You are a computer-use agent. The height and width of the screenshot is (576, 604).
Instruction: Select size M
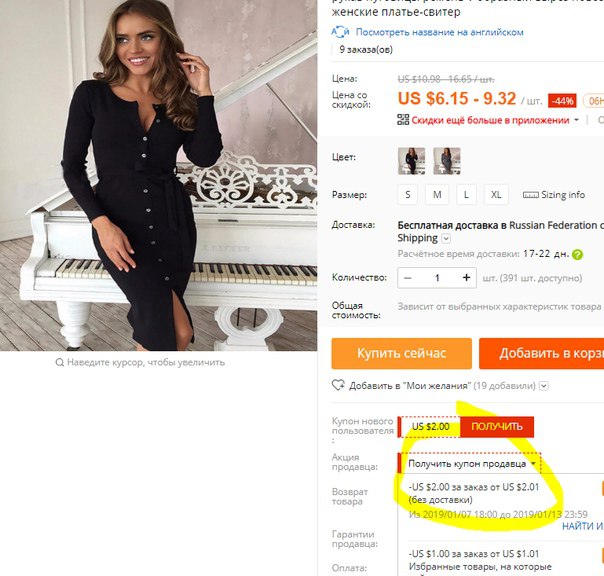[x=437, y=195]
